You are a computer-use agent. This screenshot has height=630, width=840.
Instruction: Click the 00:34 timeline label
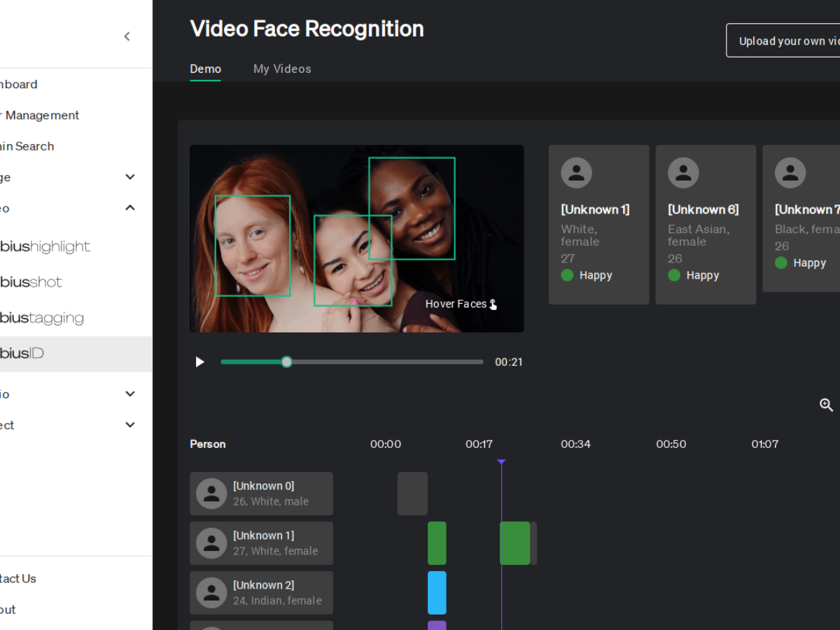[x=576, y=444]
